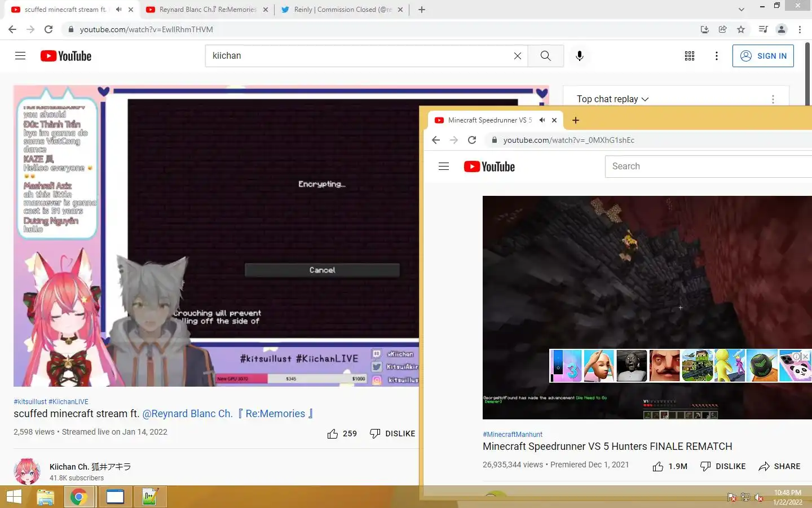Open media control icon in Chrome toolbar
Viewport: 812px width, 508px height.
pyautogui.click(x=763, y=29)
